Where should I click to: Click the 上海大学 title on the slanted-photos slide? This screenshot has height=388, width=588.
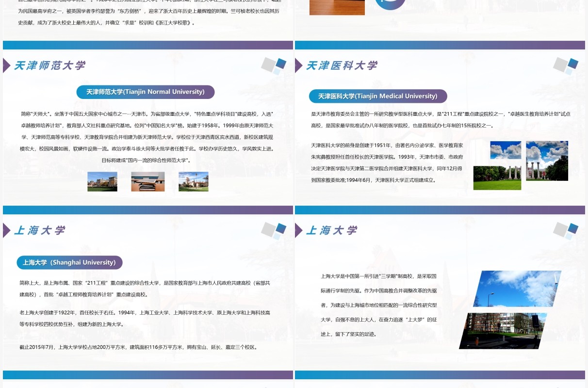click(x=331, y=230)
